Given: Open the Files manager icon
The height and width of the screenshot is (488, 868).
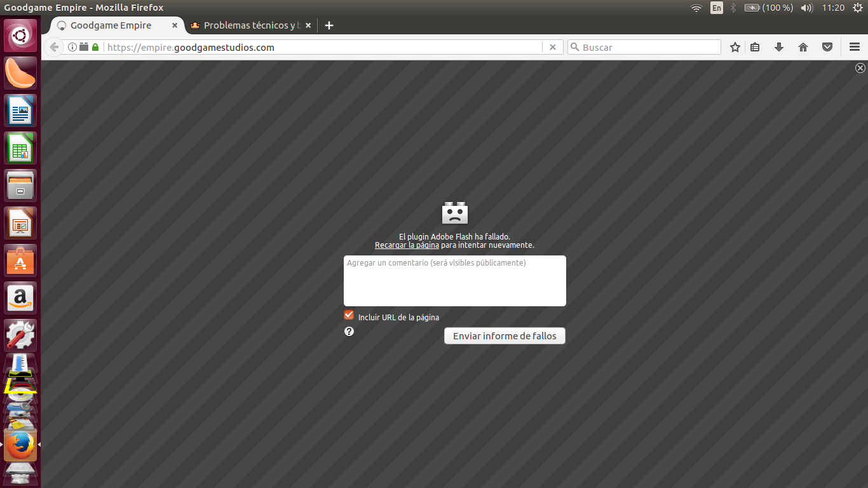Looking at the screenshot, I should pyautogui.click(x=21, y=186).
